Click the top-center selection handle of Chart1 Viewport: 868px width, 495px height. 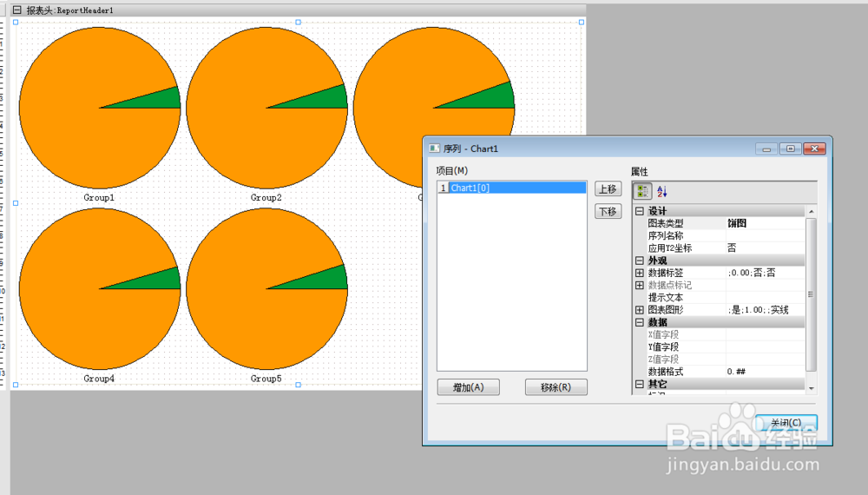coord(299,23)
